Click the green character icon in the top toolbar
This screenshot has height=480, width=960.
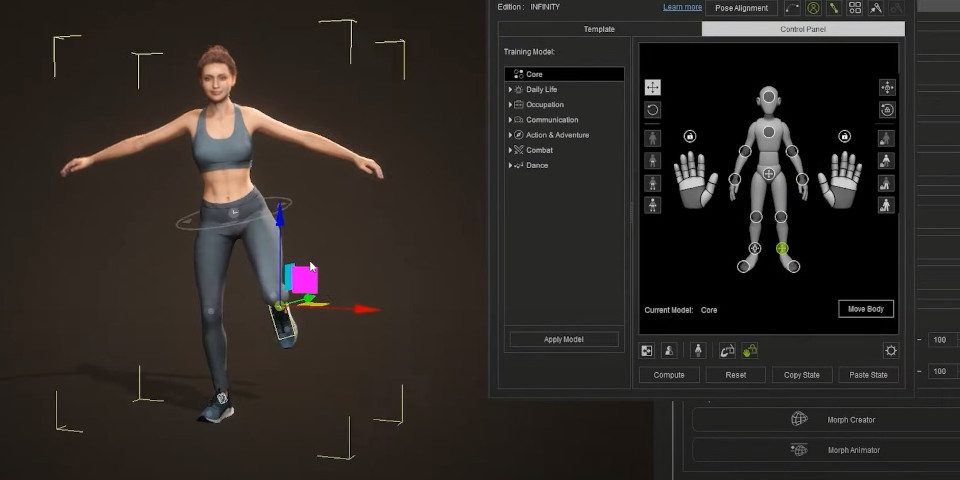pos(813,8)
